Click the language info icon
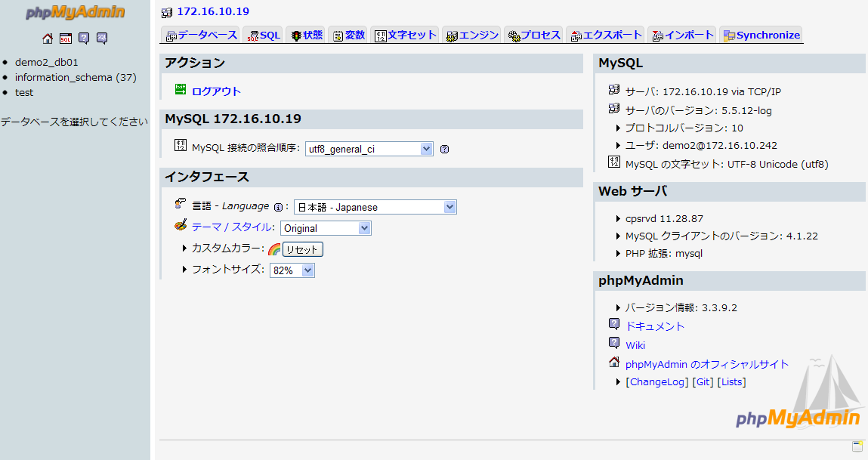Viewport: 868px width, 460px height. [278, 207]
